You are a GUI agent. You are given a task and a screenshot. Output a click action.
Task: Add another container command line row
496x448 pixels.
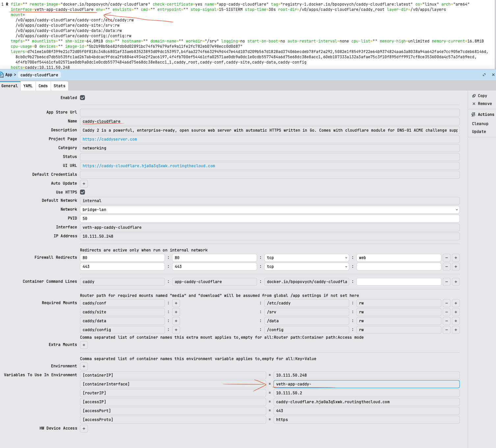point(456,282)
